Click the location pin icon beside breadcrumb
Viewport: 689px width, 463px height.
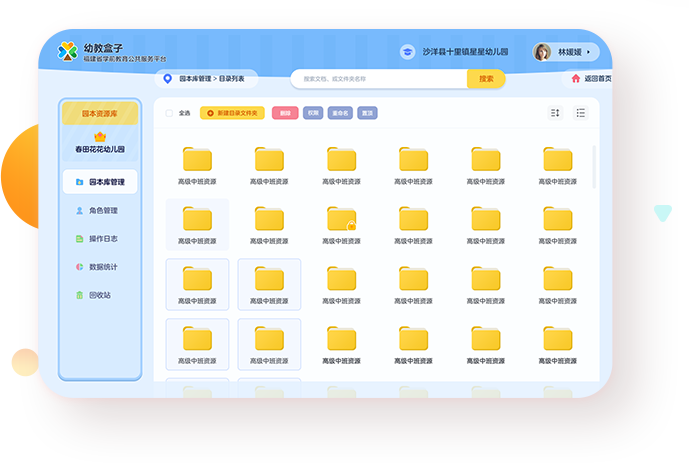pos(167,78)
